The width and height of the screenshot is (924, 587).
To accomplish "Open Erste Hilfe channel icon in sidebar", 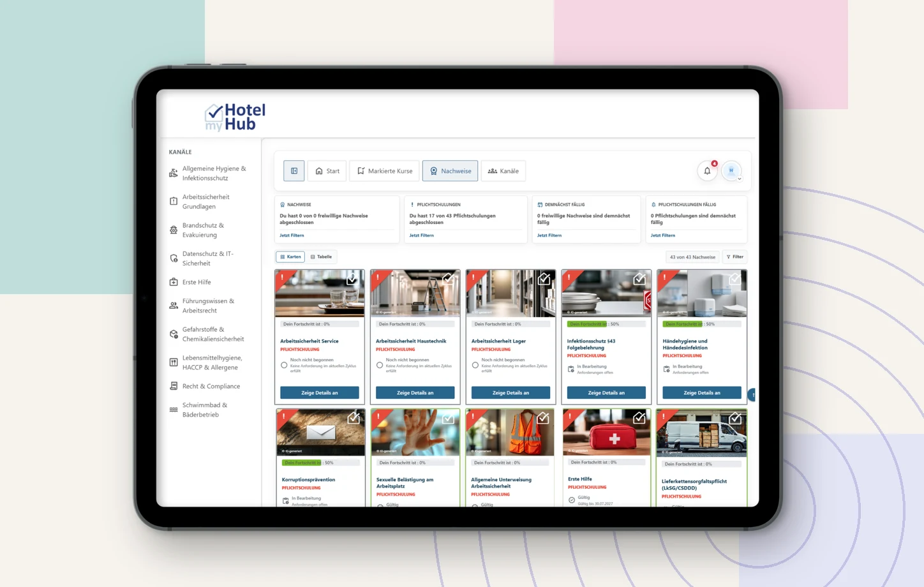I will pos(174,282).
